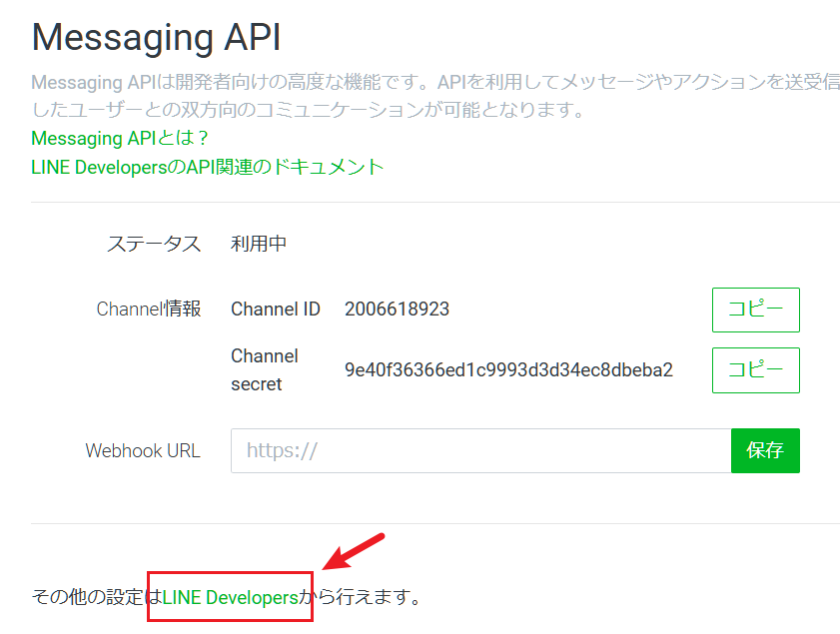The height and width of the screenshot is (634, 840).
Task: Save the empty Webhook URL entry
Action: click(x=765, y=450)
